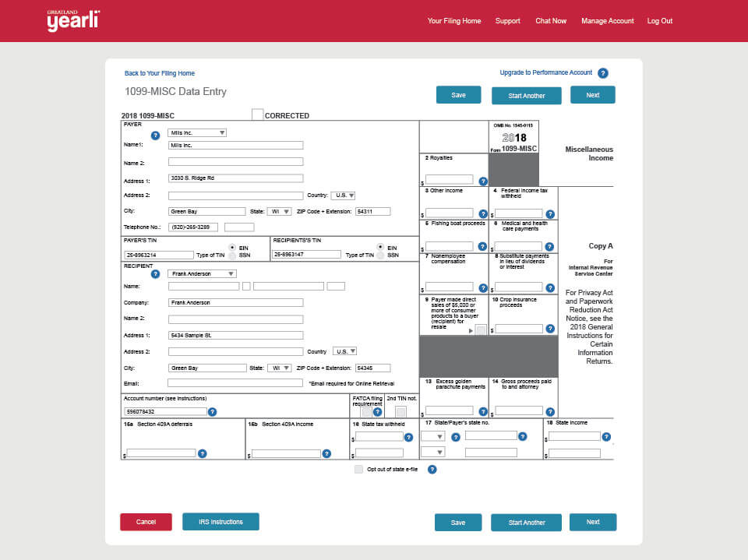Click help icon beside Upgrade to Performance Account
The width and height of the screenshot is (748, 560).
click(602, 73)
